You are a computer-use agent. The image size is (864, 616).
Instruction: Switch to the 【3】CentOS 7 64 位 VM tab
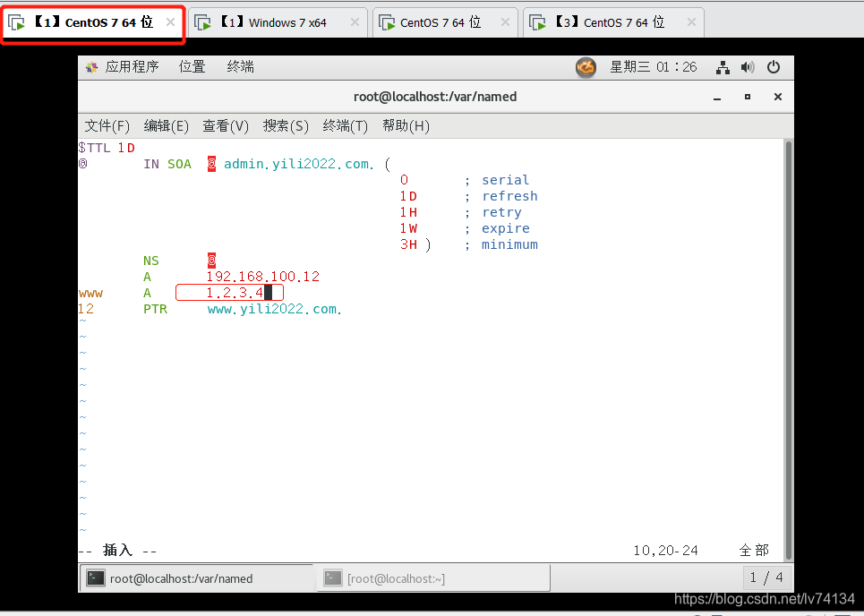[x=612, y=22]
